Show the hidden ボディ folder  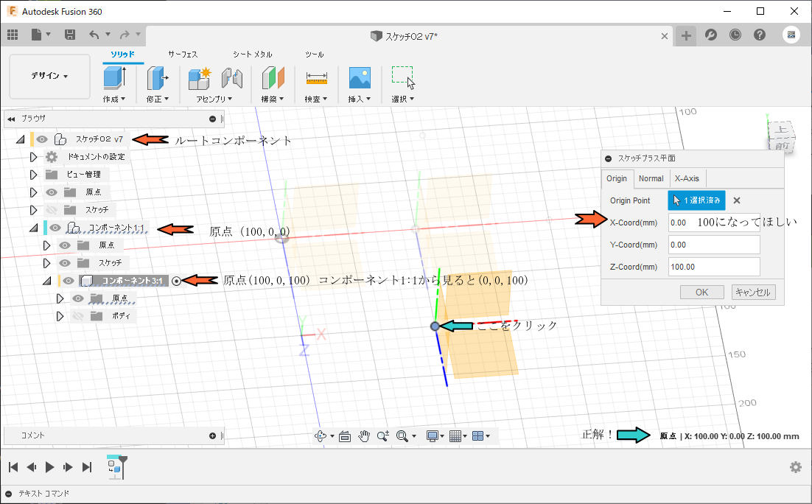coord(78,316)
